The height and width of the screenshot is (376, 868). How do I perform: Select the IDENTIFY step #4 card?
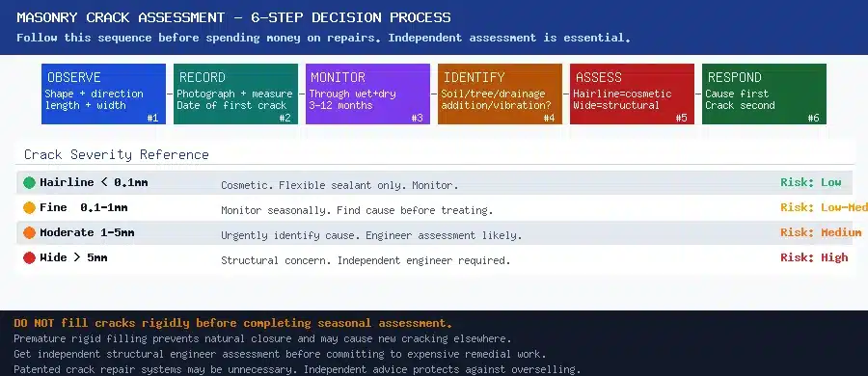pos(500,94)
